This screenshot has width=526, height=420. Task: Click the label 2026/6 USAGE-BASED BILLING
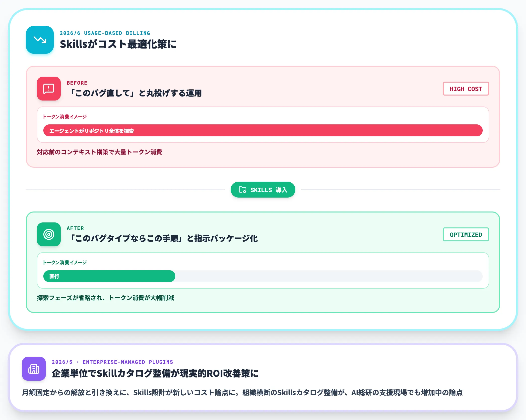pyautogui.click(x=105, y=33)
